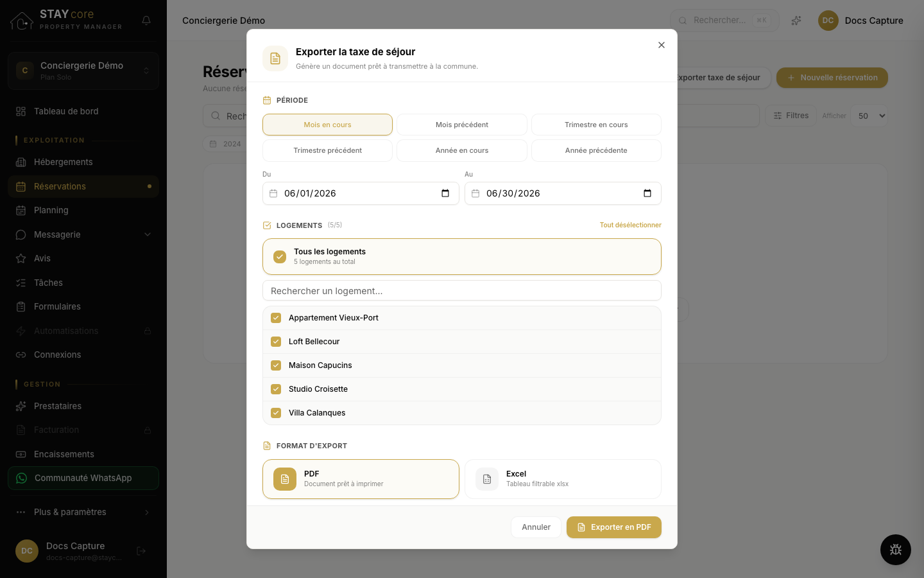
Task: Open the Docs Capture profile in the top bar
Action: [x=860, y=21]
